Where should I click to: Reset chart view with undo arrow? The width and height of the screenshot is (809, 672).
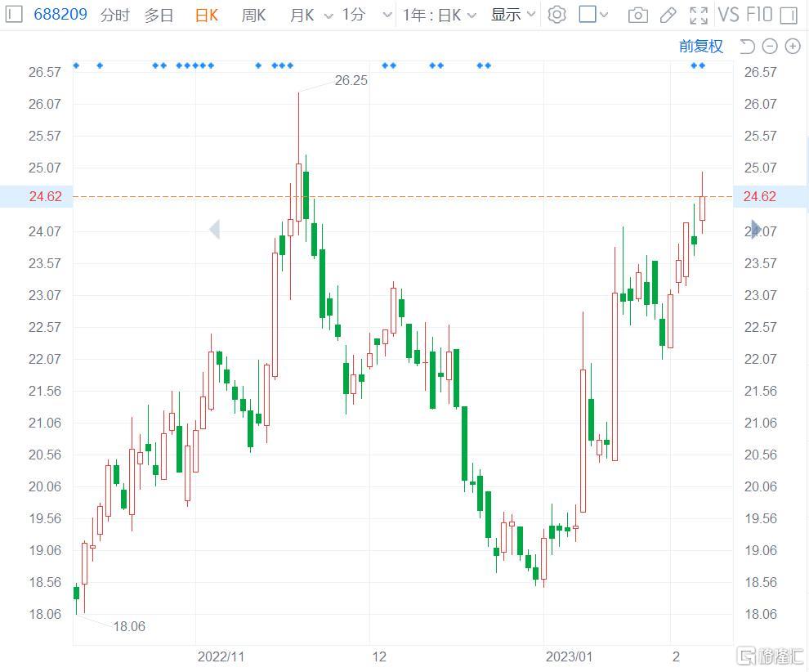747,47
